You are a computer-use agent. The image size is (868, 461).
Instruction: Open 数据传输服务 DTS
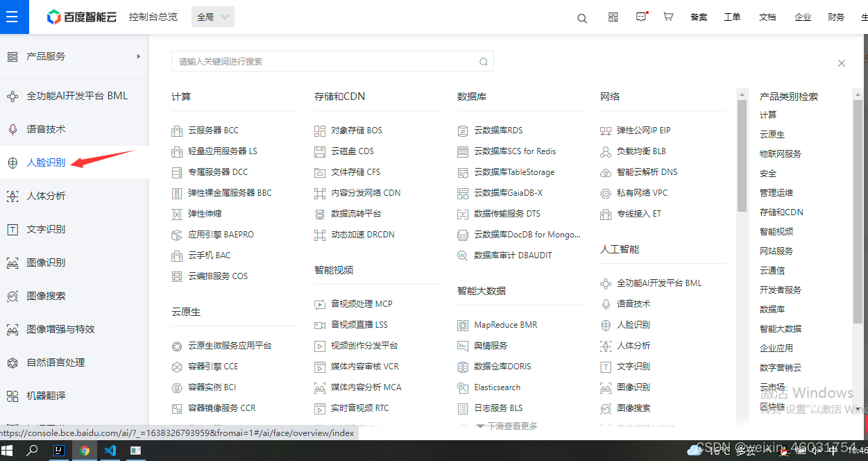pyautogui.click(x=507, y=214)
